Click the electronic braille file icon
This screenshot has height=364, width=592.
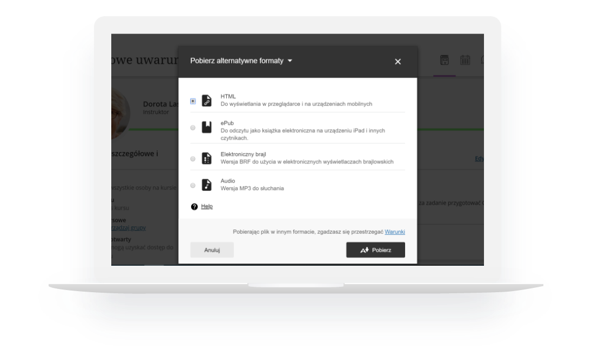tap(206, 158)
